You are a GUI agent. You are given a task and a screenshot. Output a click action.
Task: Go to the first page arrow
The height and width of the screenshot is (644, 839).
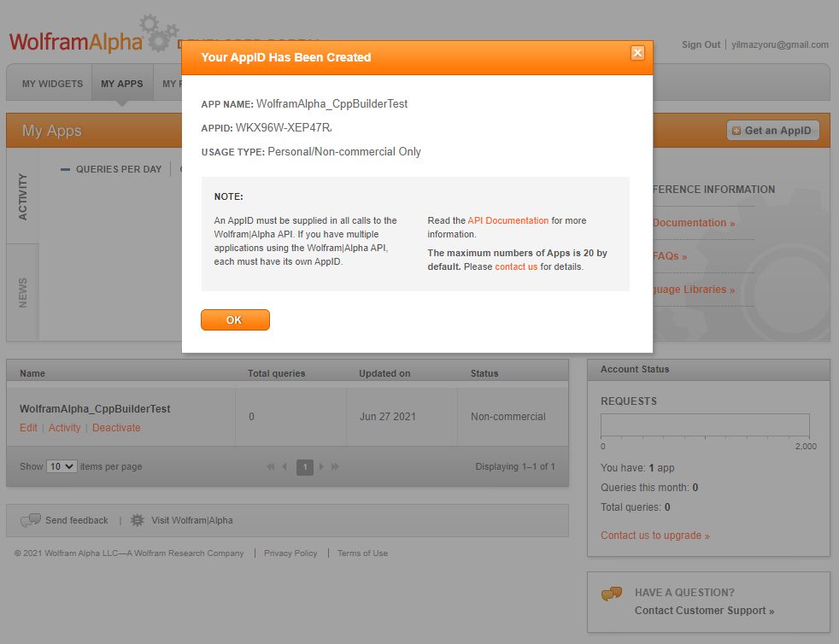click(x=271, y=467)
